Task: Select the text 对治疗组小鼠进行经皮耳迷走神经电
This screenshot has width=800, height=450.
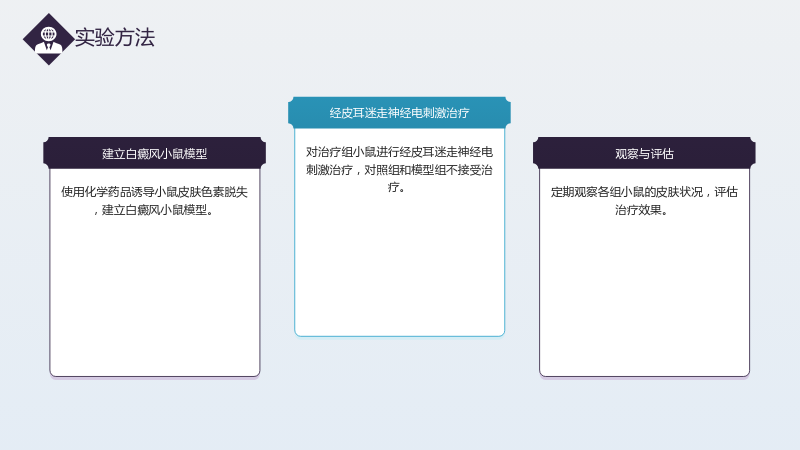Action: click(399, 152)
